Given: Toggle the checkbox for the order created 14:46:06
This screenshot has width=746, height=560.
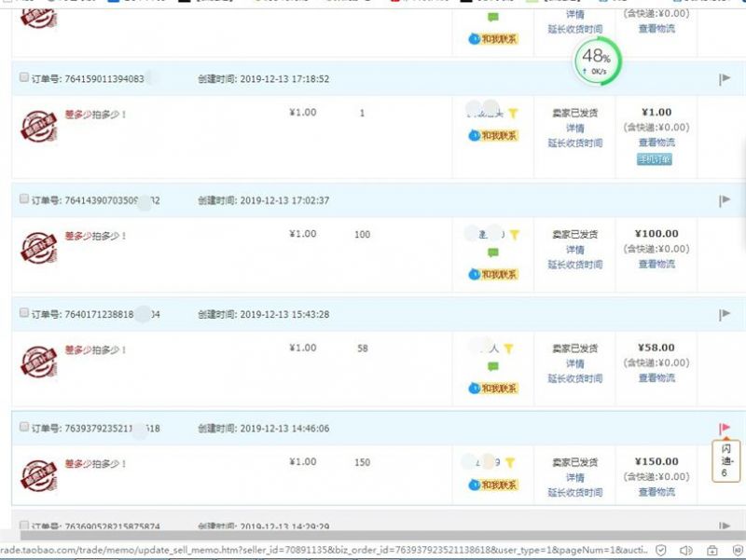Looking at the screenshot, I should coord(24,428).
